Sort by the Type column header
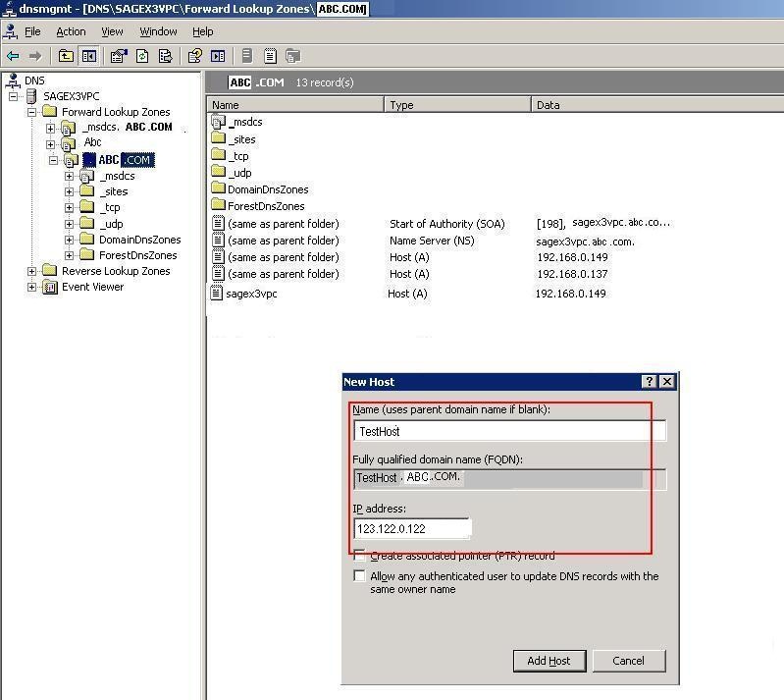 coord(457,105)
